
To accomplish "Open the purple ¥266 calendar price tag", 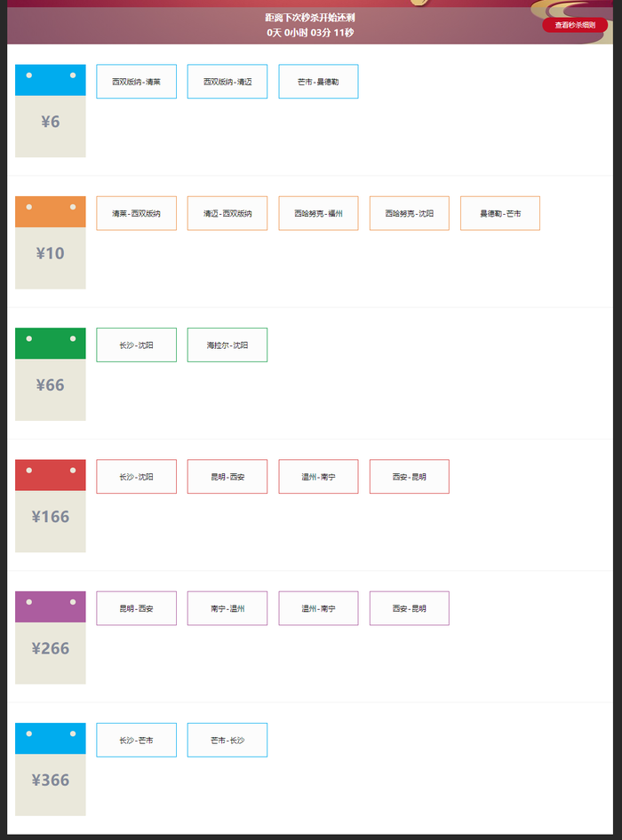I will pos(51,638).
